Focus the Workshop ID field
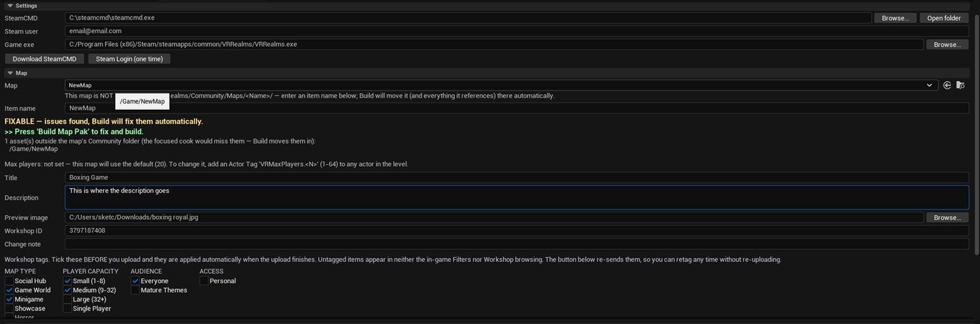Image resolution: width=980 pixels, height=324 pixels. pyautogui.click(x=517, y=231)
